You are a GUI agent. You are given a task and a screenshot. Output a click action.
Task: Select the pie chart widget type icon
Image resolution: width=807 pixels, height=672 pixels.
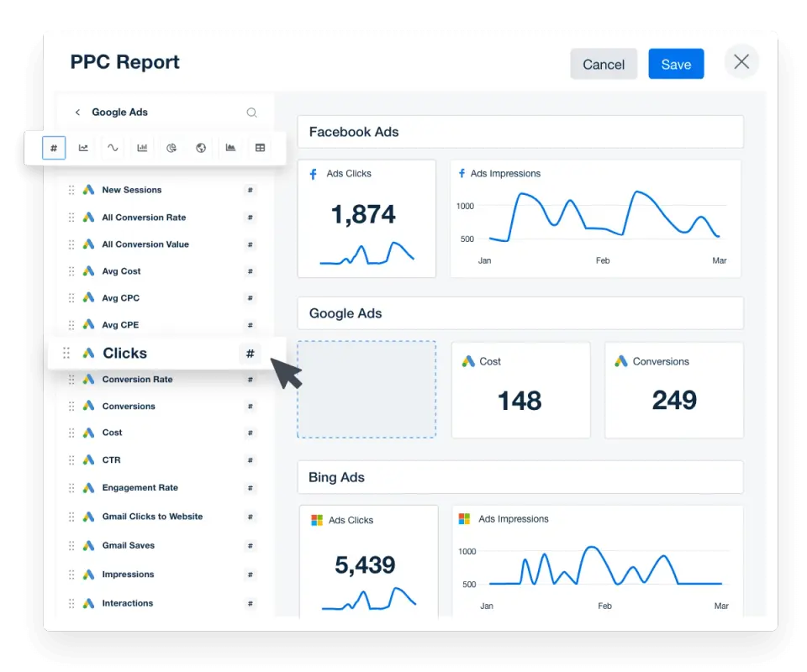click(x=171, y=148)
